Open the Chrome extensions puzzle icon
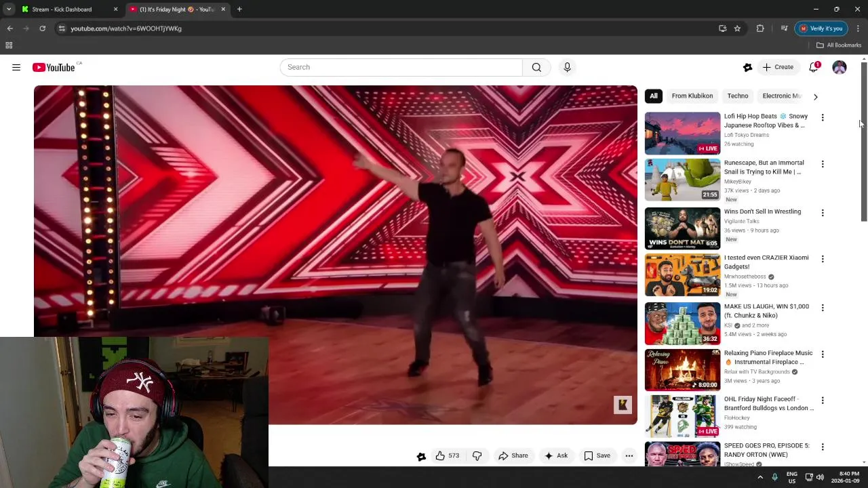 [760, 28]
